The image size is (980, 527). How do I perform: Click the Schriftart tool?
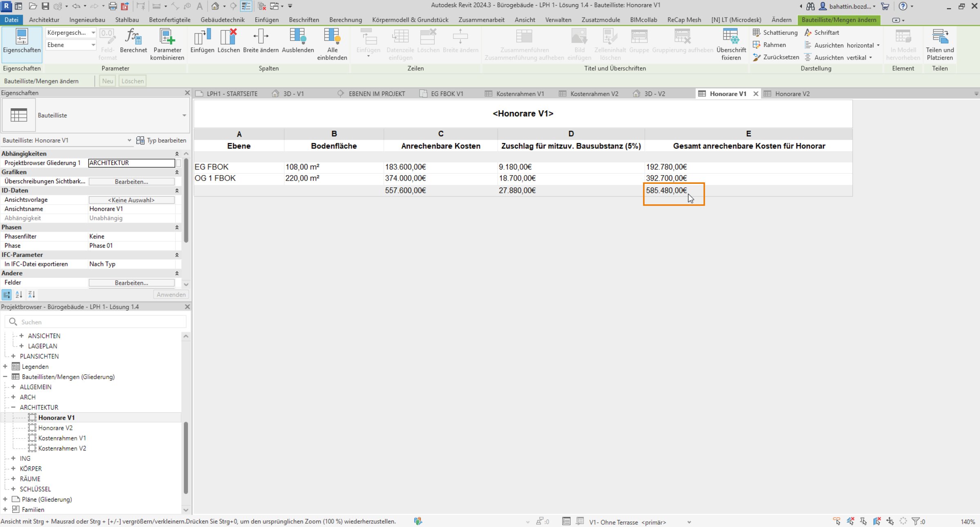822,33
